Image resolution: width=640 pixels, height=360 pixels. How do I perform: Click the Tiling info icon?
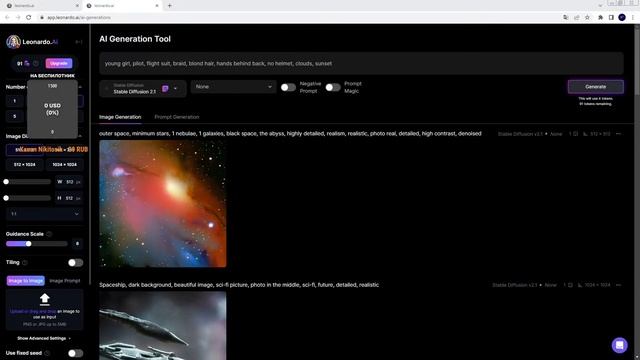pyautogui.click(x=25, y=262)
